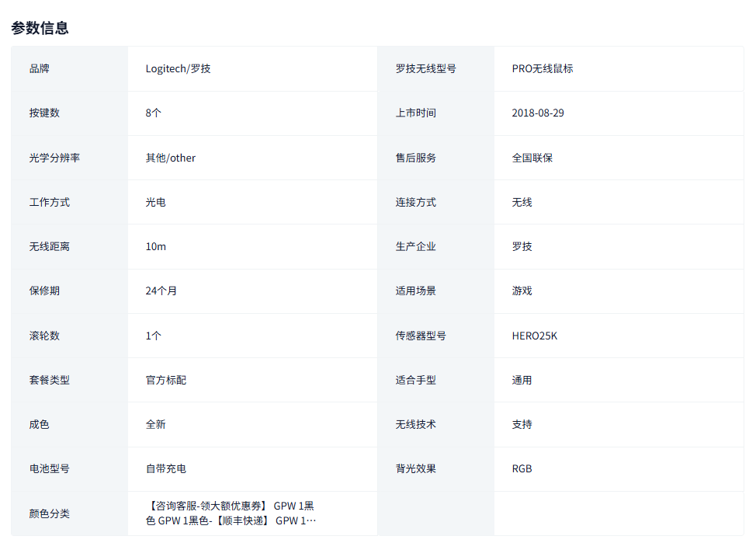Select the 适合手型 label

point(415,380)
